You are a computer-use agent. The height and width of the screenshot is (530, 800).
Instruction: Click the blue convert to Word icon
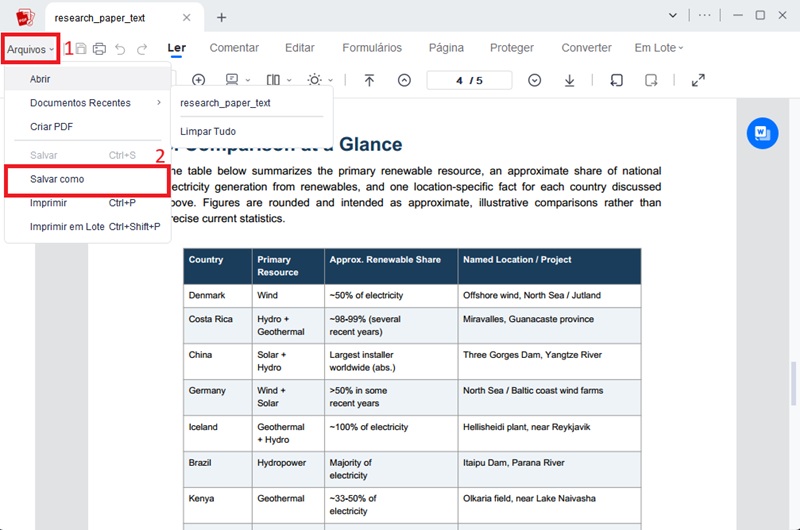tap(762, 133)
